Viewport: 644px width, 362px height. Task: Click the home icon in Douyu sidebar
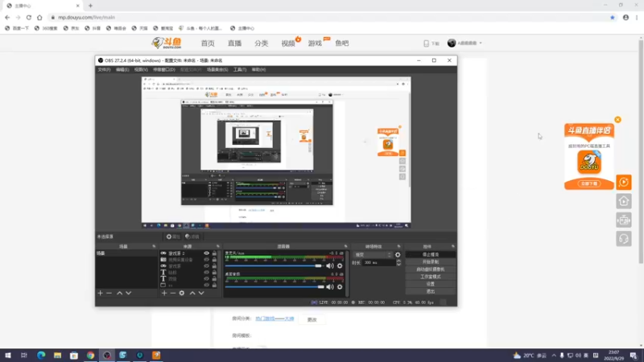click(x=623, y=201)
